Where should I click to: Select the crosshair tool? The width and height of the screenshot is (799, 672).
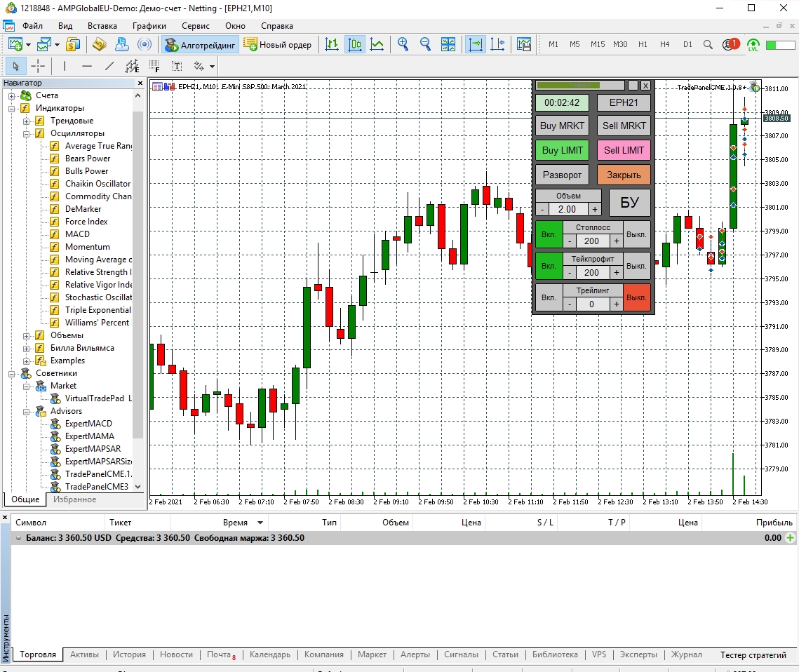[38, 66]
